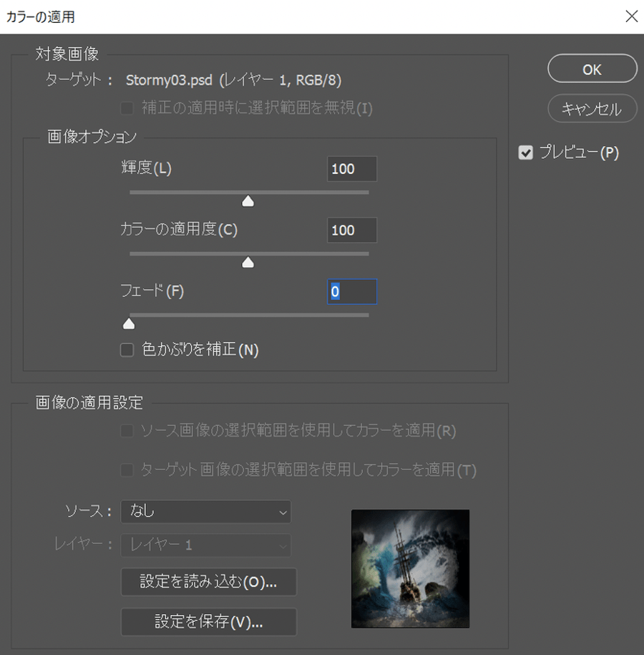Click the 輝度(L) slider handle
This screenshot has height=655, width=644.
[x=248, y=201]
